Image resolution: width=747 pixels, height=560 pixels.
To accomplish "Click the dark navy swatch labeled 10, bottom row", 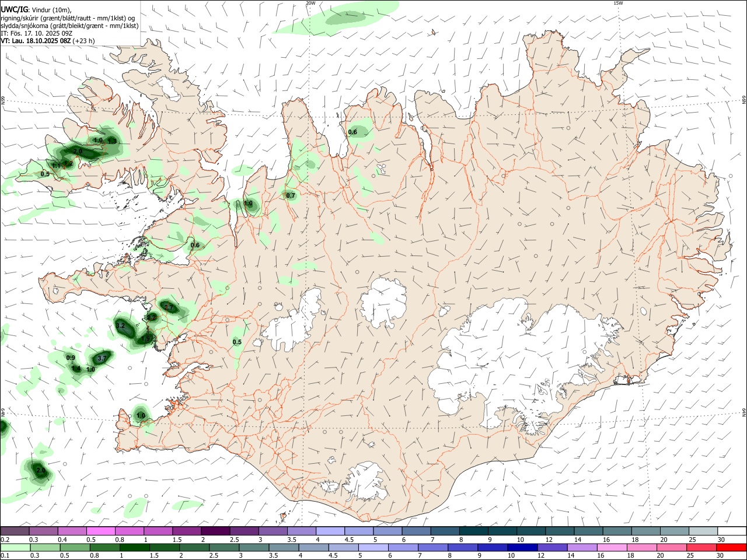I will (522, 547).
